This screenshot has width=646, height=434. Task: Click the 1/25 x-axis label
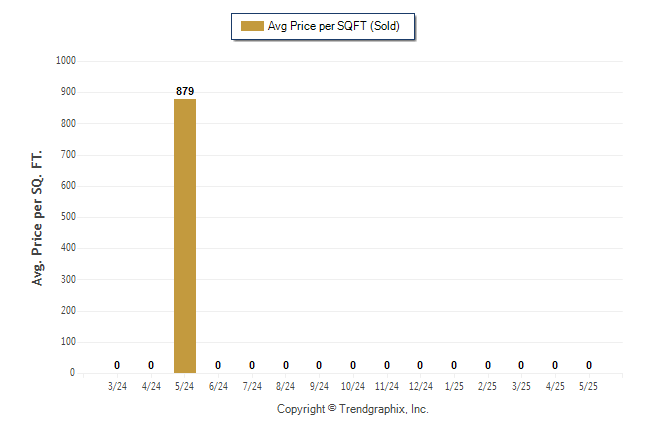(454, 386)
